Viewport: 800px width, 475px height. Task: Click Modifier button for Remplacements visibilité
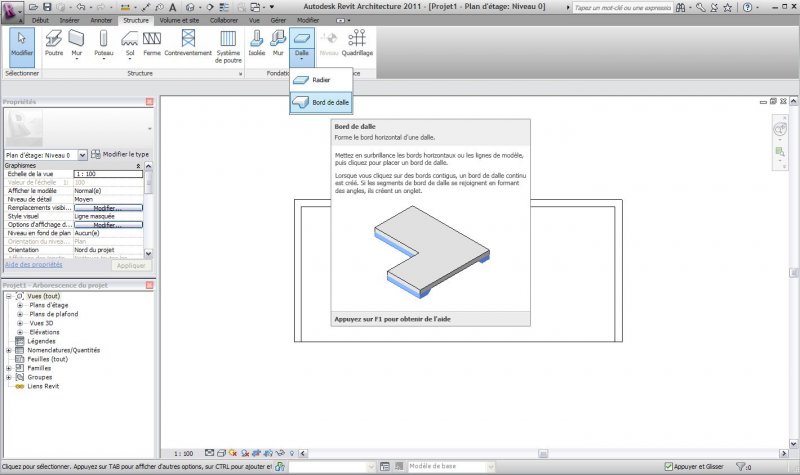[x=109, y=208]
